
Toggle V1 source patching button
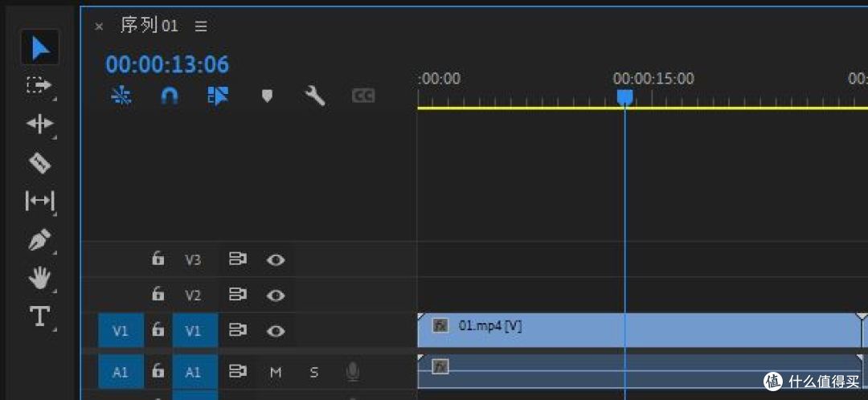(121, 331)
